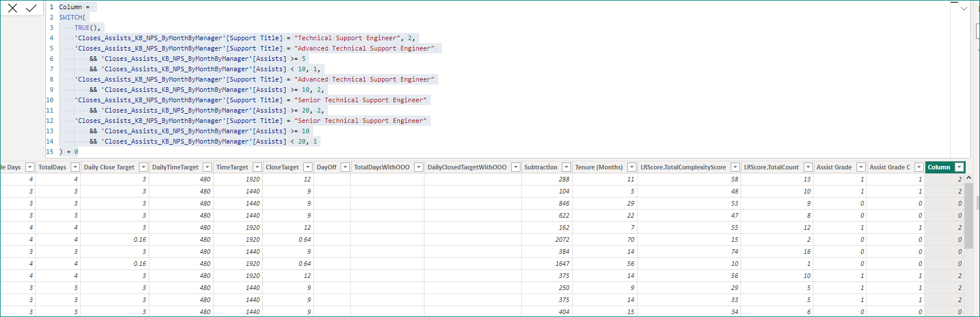Click the table's vertical scrollbar thumb
This screenshot has width=980, height=317.
tap(969, 215)
